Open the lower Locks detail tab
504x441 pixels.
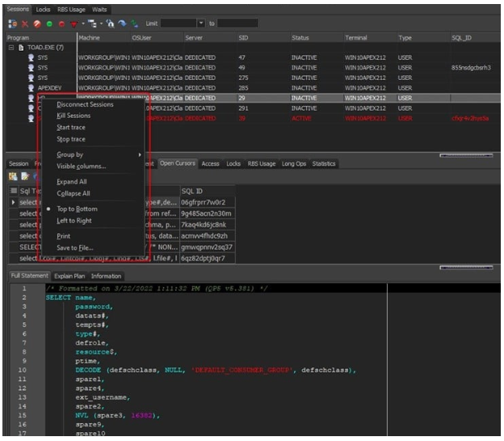pos(233,164)
